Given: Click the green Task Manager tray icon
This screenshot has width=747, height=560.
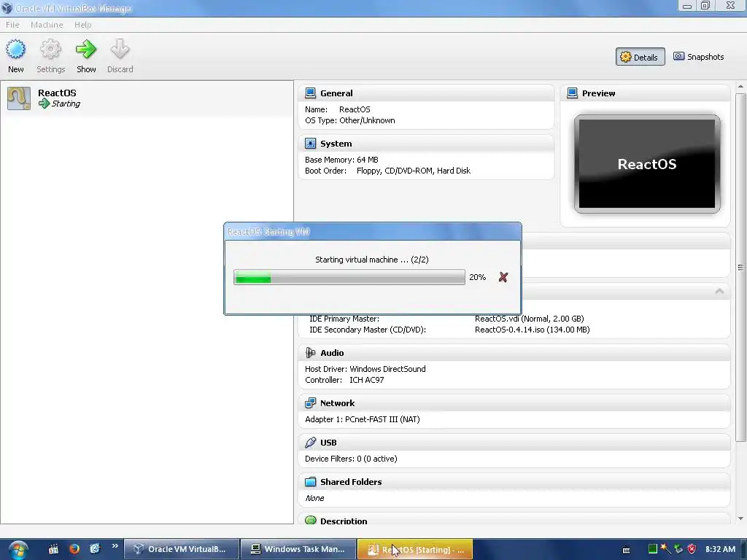Looking at the screenshot, I should point(653,549).
